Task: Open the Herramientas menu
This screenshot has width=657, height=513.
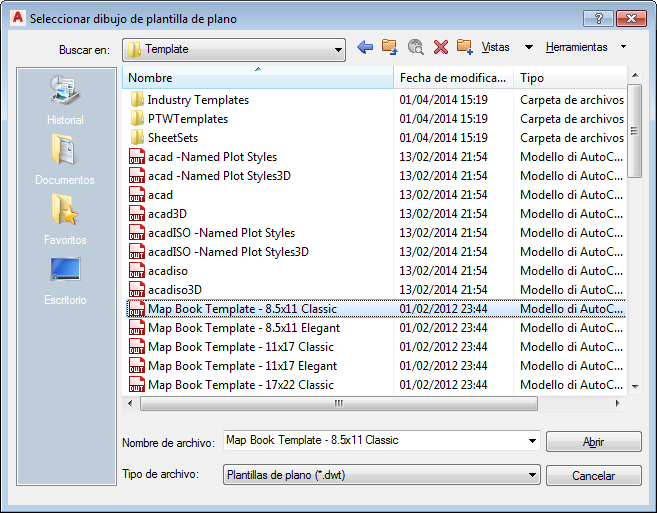Action: click(576, 47)
